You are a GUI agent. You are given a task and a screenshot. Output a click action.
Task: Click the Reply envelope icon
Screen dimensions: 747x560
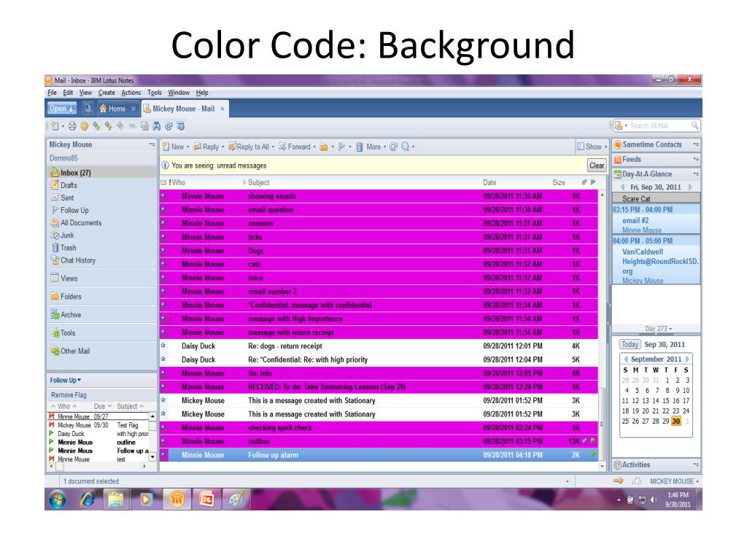[x=197, y=147]
